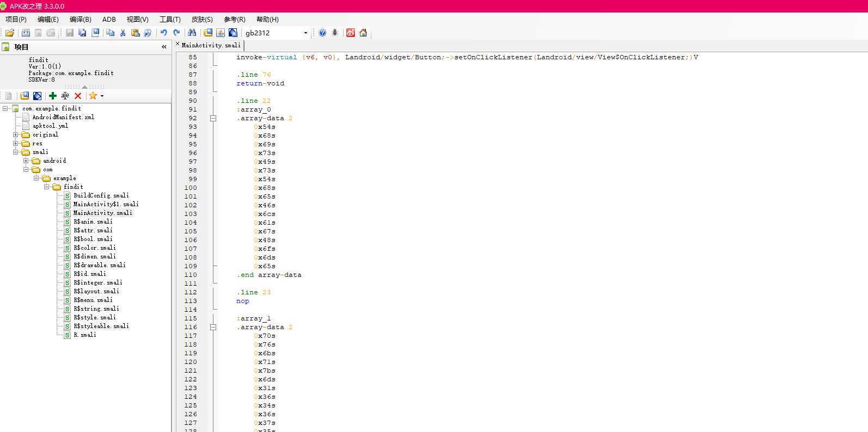Click the red Weibo icon
868x432 pixels.
click(x=351, y=33)
